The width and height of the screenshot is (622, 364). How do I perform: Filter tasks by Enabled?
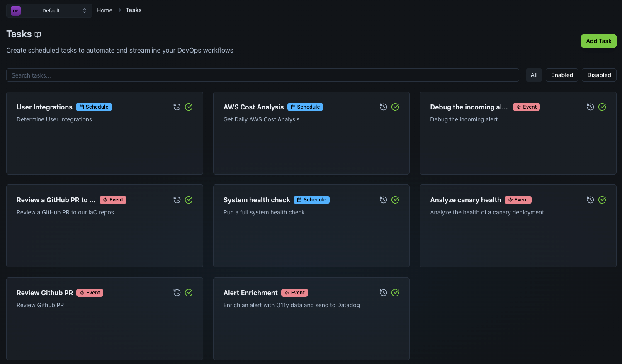point(562,75)
